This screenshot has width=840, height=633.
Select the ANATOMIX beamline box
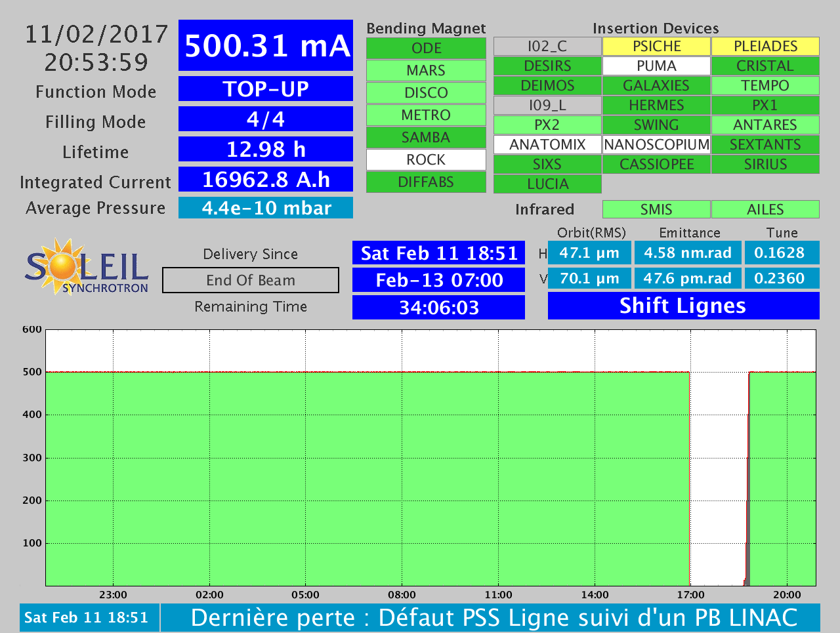547,144
